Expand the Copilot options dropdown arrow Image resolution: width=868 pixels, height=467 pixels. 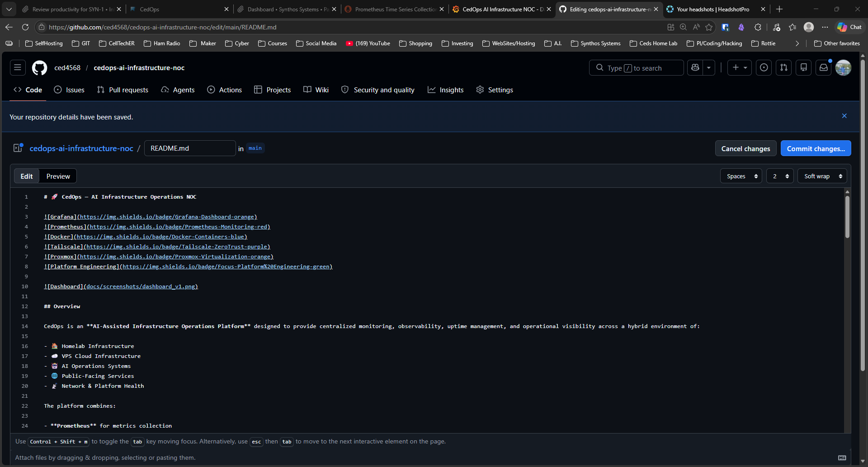[709, 68]
